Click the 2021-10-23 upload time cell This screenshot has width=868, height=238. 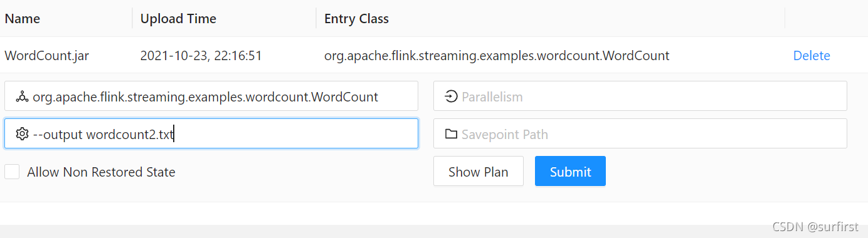(x=201, y=56)
